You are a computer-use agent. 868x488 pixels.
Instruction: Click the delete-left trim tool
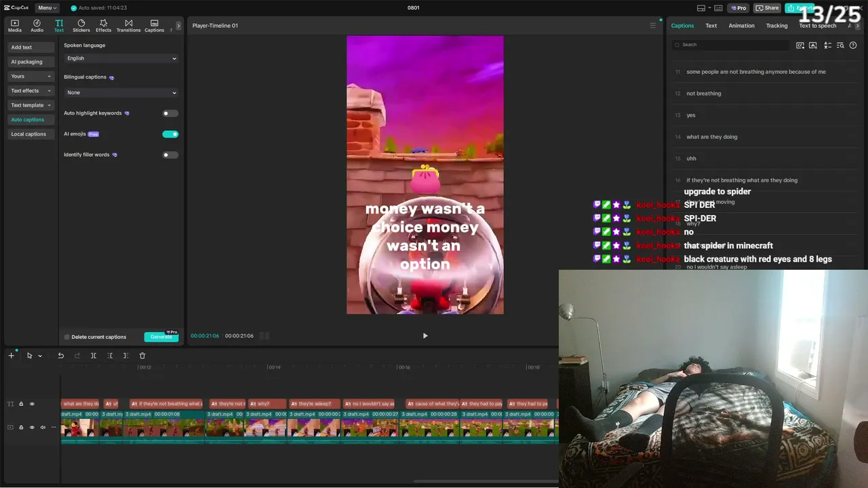coord(110,356)
